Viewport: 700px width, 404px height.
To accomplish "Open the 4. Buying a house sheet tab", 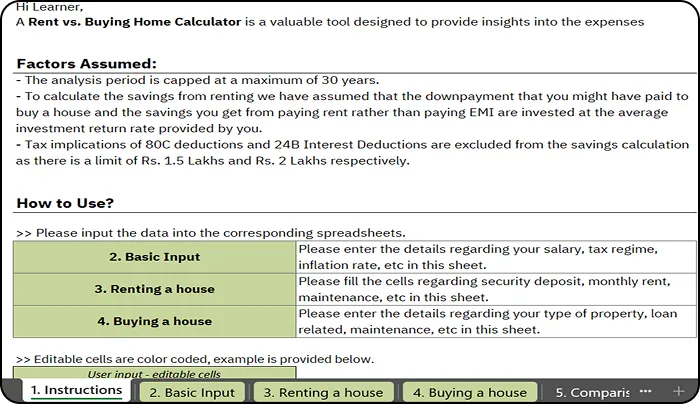I will [470, 392].
